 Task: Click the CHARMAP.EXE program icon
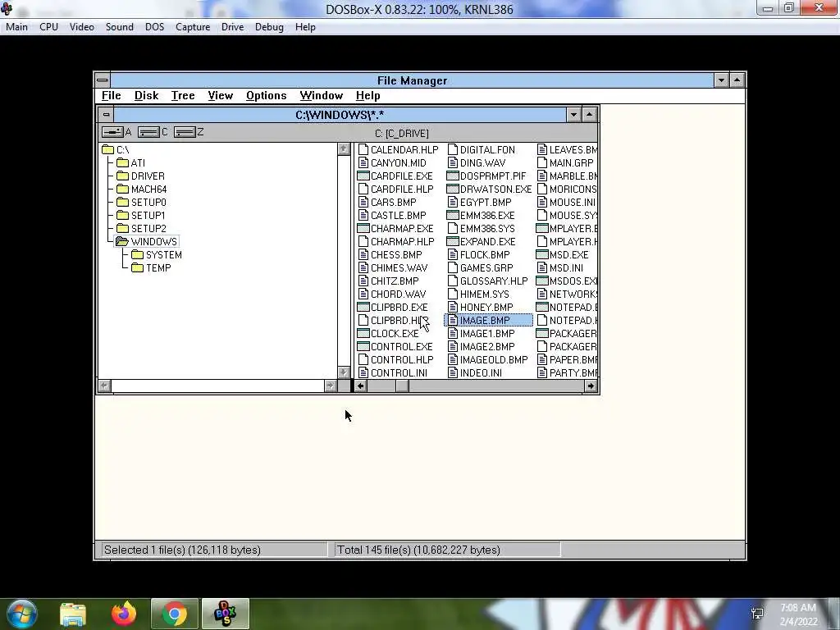[363, 228]
